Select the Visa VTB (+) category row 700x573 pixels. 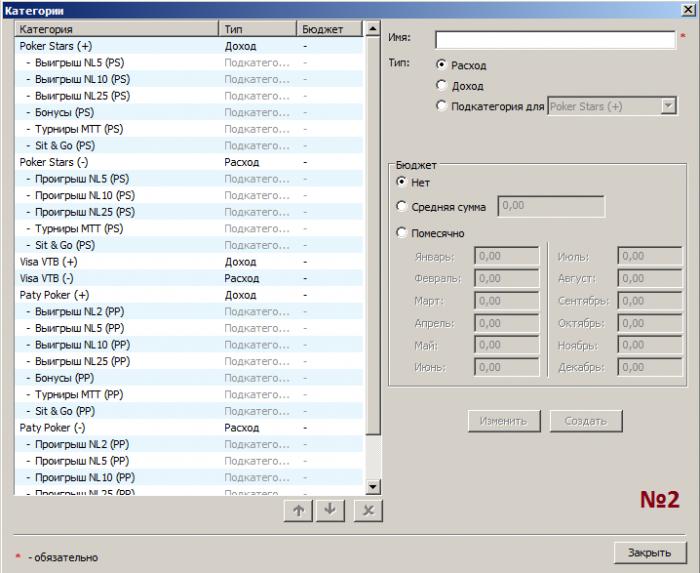point(189,262)
